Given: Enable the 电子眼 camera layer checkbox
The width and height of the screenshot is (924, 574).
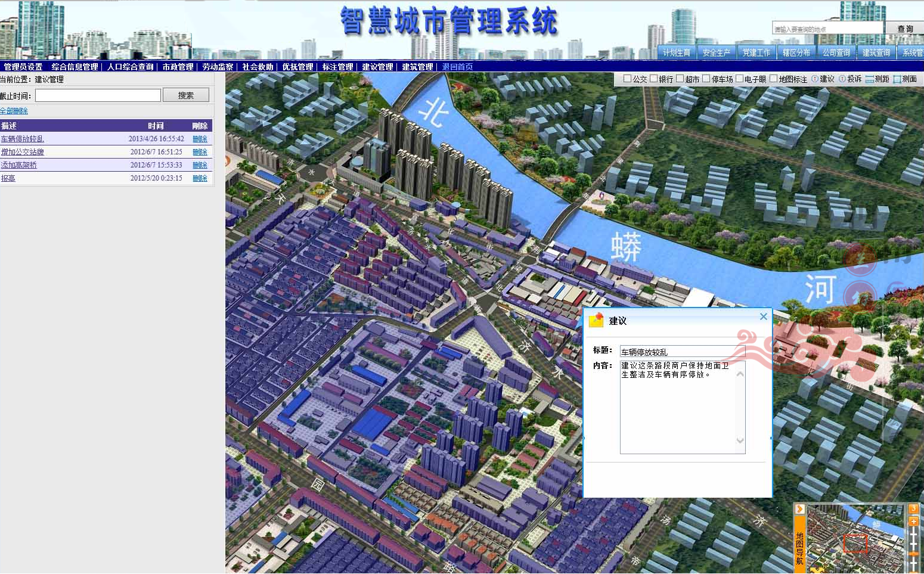Looking at the screenshot, I should tap(739, 78).
